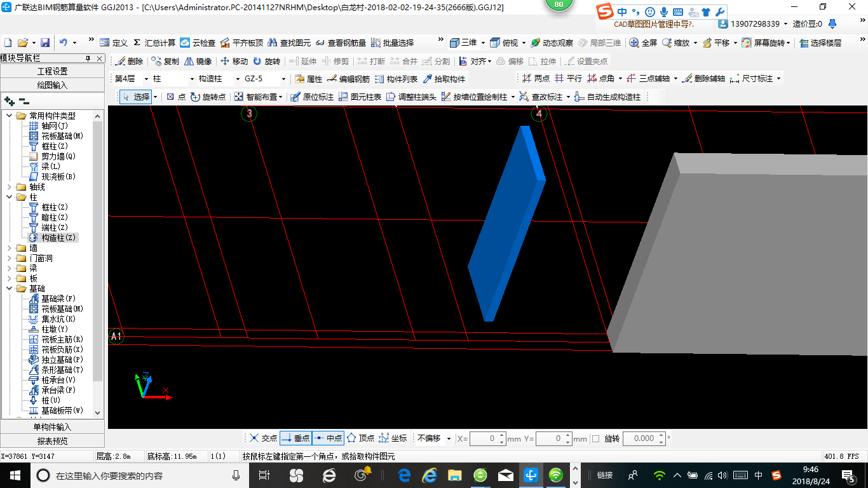This screenshot has width=868, height=488.
Task: Toggle 交点 intersection snap
Action: coord(263,438)
